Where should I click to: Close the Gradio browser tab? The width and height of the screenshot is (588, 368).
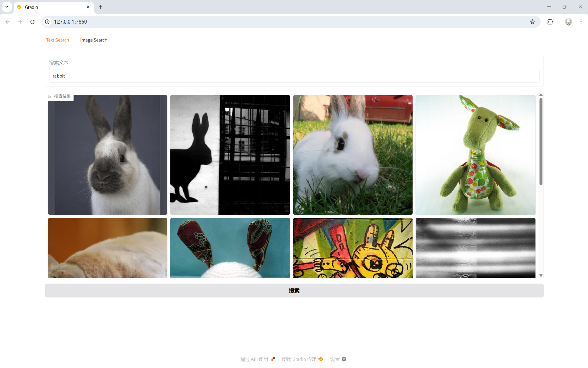click(x=88, y=7)
